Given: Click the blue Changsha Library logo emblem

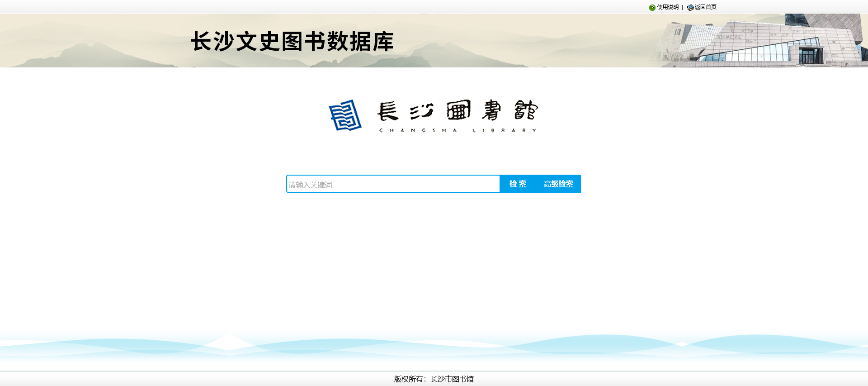Looking at the screenshot, I should pyautogui.click(x=345, y=115).
